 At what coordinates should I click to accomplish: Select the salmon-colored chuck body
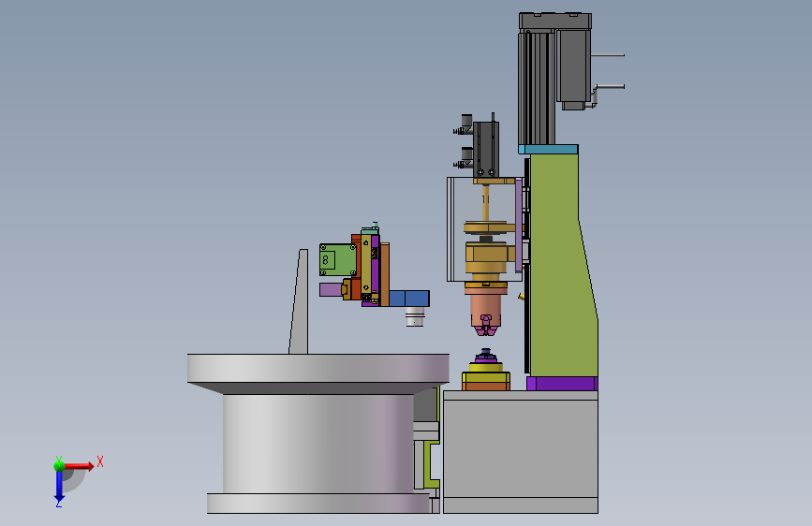coord(486,310)
